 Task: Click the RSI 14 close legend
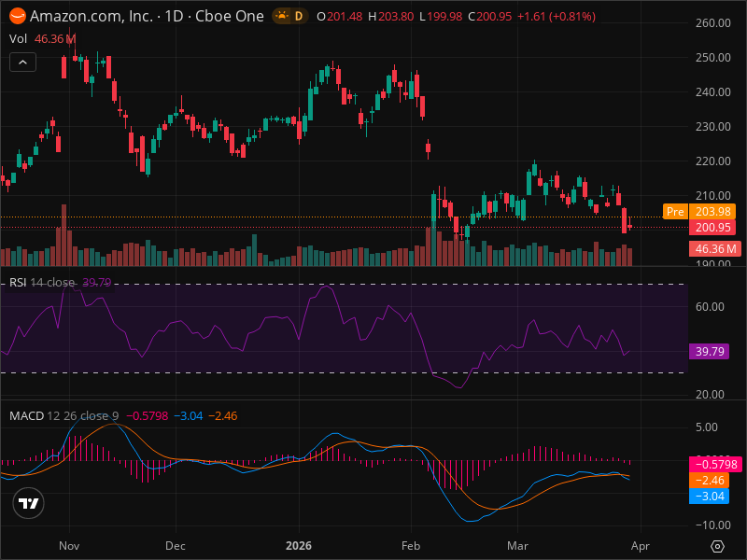tap(42, 283)
